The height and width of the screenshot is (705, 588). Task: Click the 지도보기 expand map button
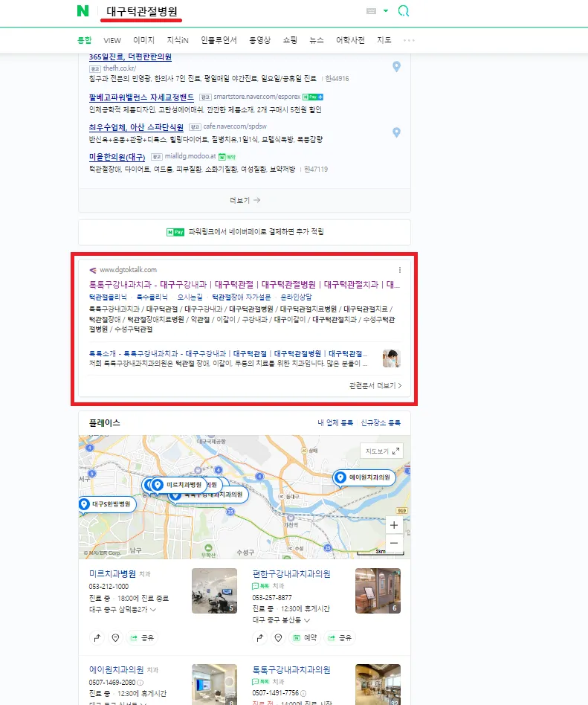pos(381,451)
